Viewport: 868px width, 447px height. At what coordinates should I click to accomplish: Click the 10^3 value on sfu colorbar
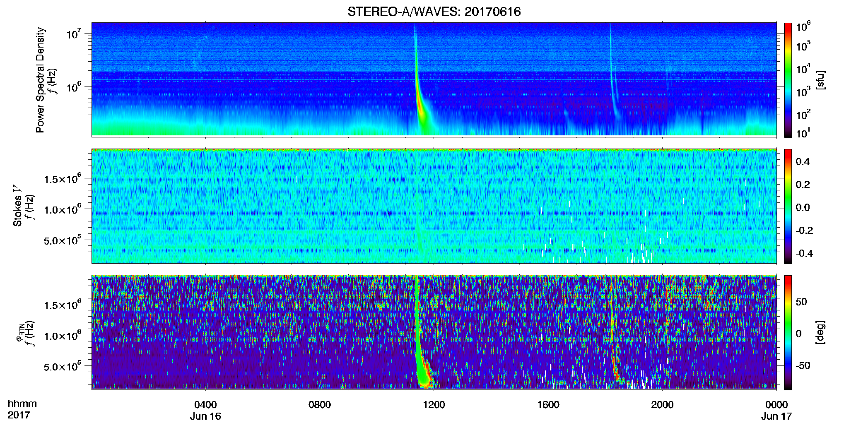click(x=803, y=91)
